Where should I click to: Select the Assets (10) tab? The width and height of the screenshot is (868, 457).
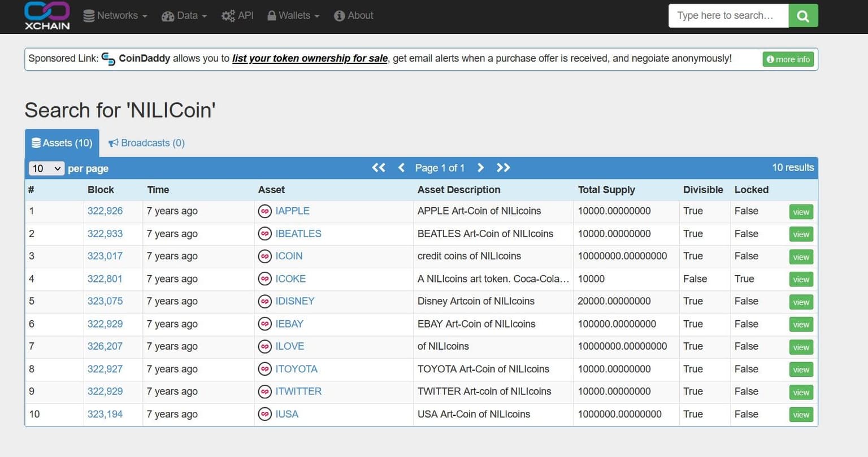point(62,143)
